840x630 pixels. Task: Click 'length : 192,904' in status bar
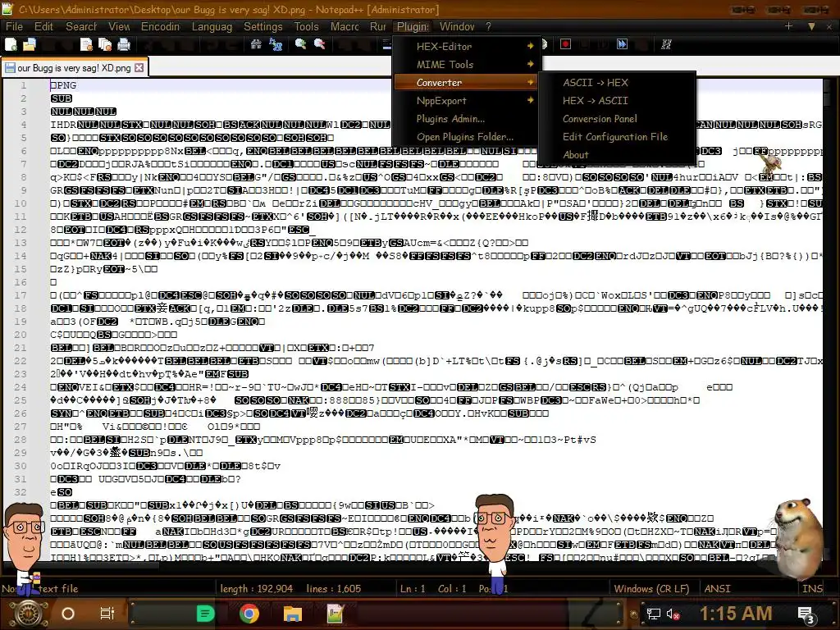(x=256, y=588)
